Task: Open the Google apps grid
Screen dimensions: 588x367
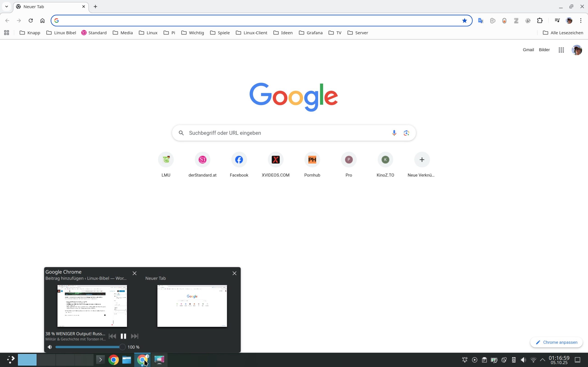Action: 561,50
